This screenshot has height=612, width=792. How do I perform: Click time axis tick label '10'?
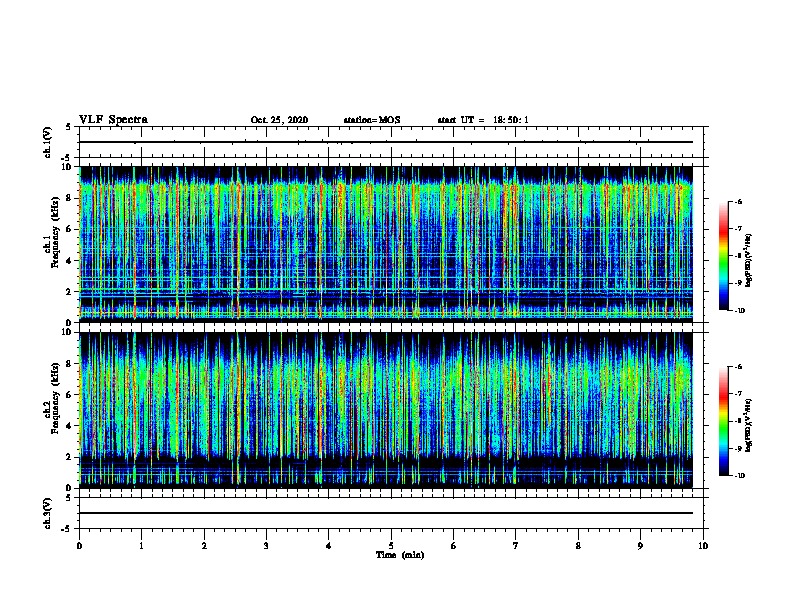(703, 546)
